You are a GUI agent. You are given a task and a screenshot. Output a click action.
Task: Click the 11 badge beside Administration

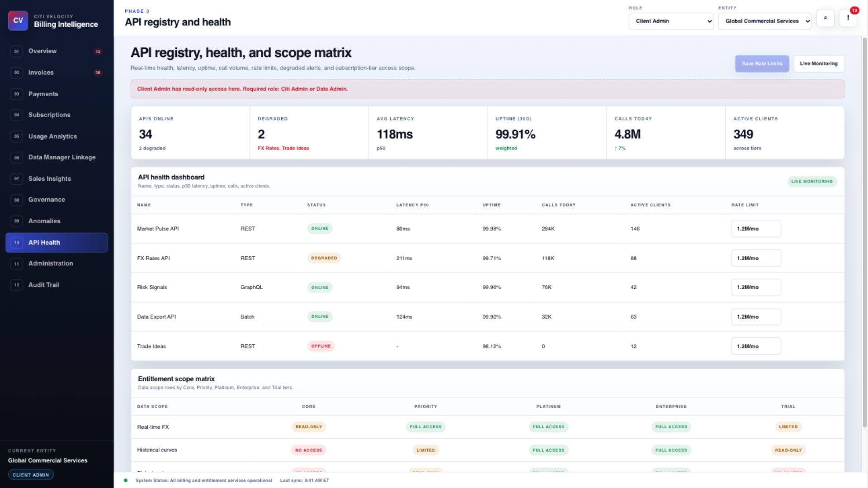click(17, 264)
